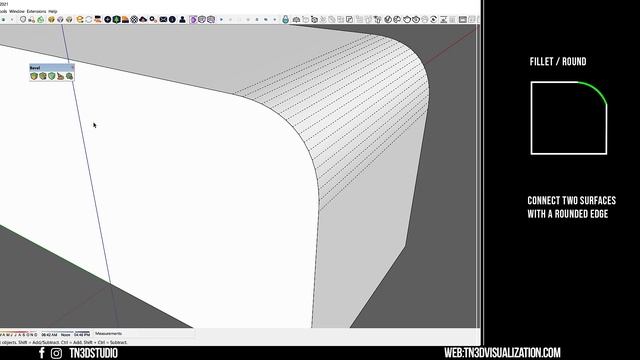
Task: Click the olive cube toolbar icon
Action: coord(69,19)
